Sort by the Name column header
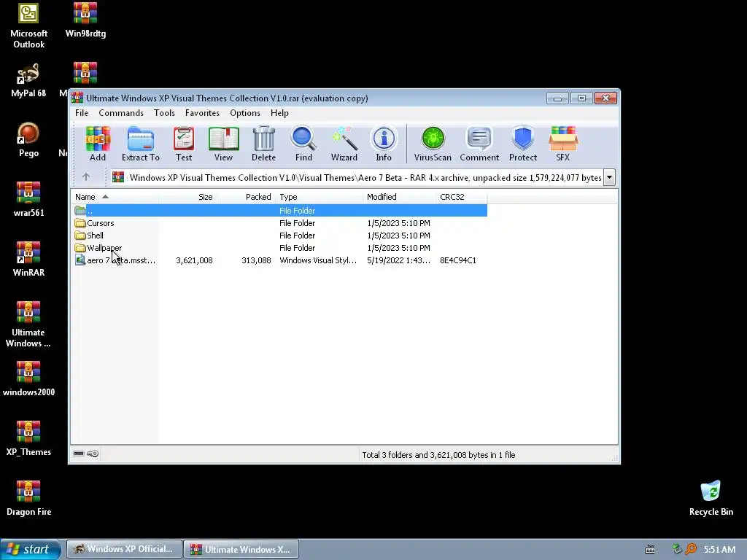The height and width of the screenshot is (560, 747). pos(115,197)
